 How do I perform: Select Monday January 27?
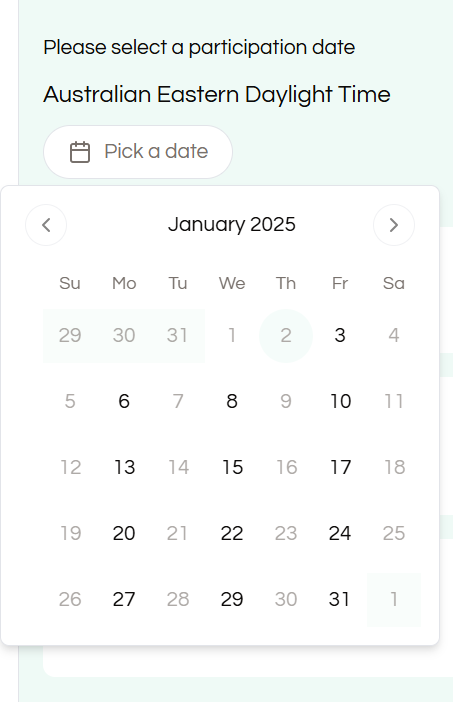point(124,599)
